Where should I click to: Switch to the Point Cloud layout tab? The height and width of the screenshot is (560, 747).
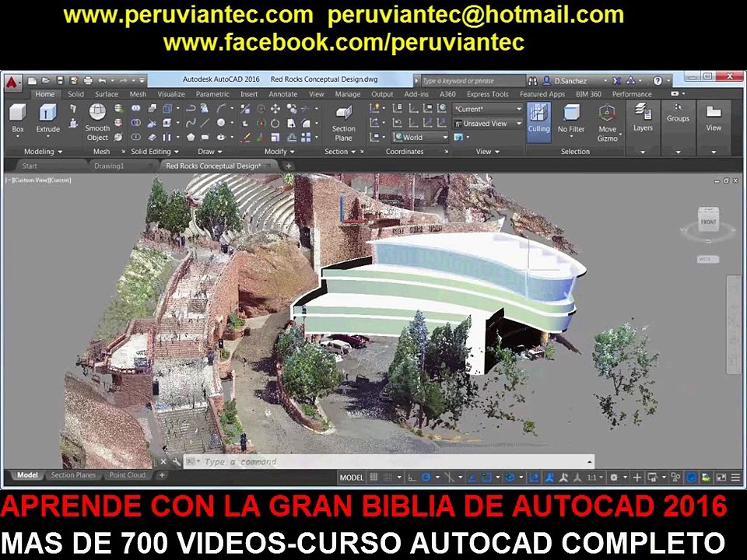click(x=127, y=474)
